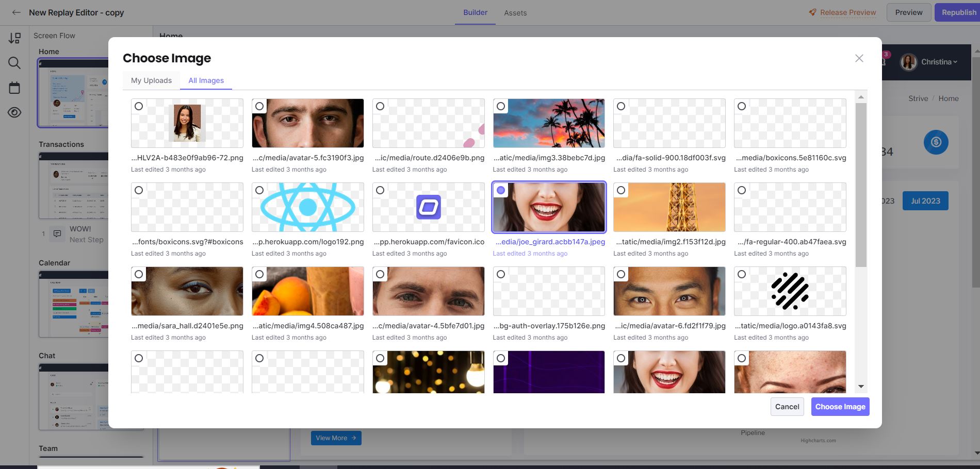Screen dimensions: 980x469
Task: Toggle selected radio for joe_girard.acbb147a.jpeg
Action: pyautogui.click(x=501, y=190)
